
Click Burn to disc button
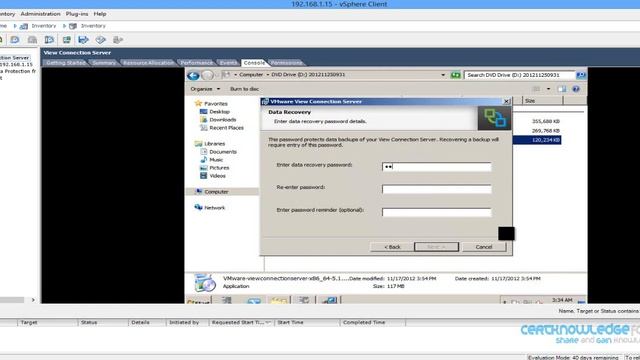point(244,89)
